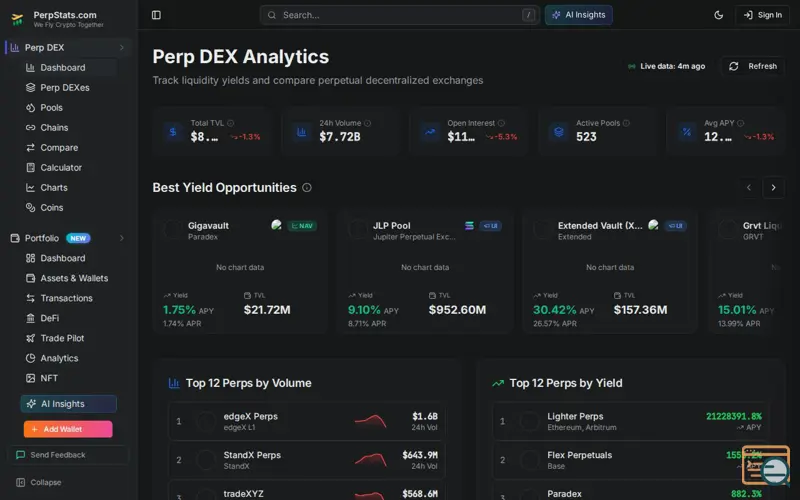The height and width of the screenshot is (500, 800).
Task: Open AI Insights in the sidebar
Action: (x=68, y=404)
